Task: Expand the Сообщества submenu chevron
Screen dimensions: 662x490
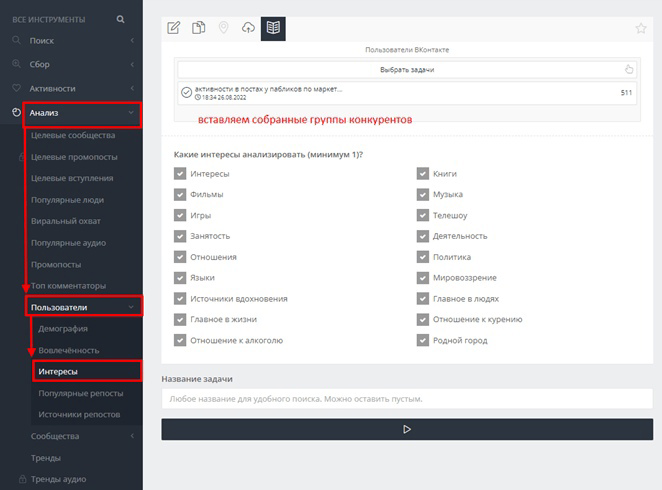Action: point(132,436)
